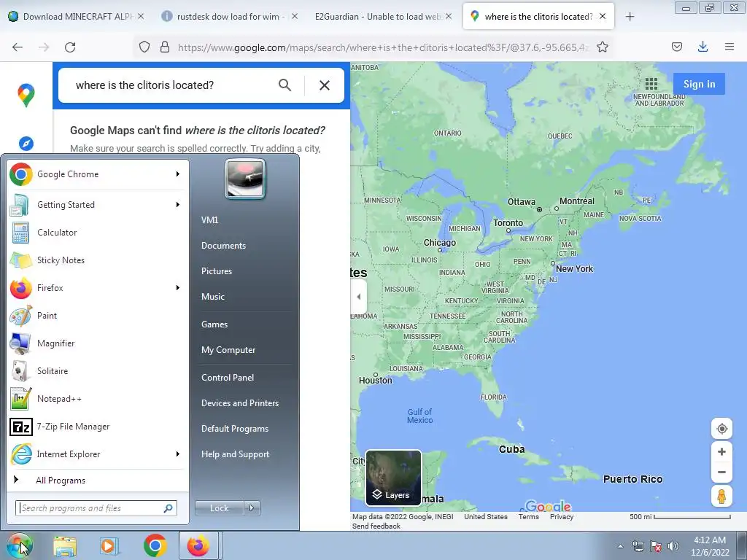This screenshot has width=747, height=560.
Task: Click the user account picture
Action: pyautogui.click(x=245, y=179)
